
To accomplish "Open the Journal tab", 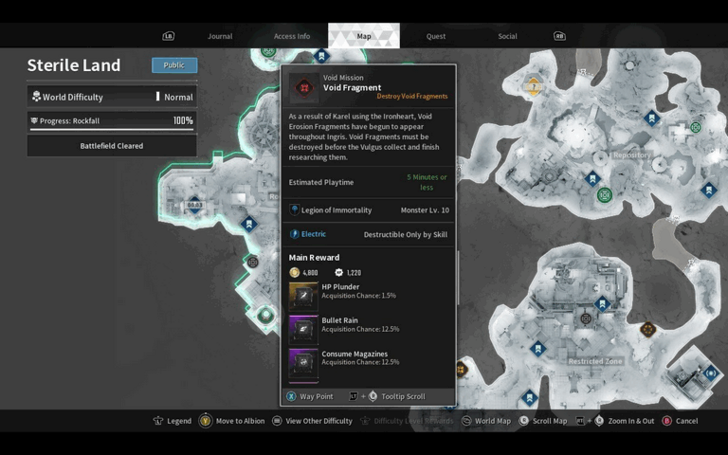I will (x=220, y=36).
